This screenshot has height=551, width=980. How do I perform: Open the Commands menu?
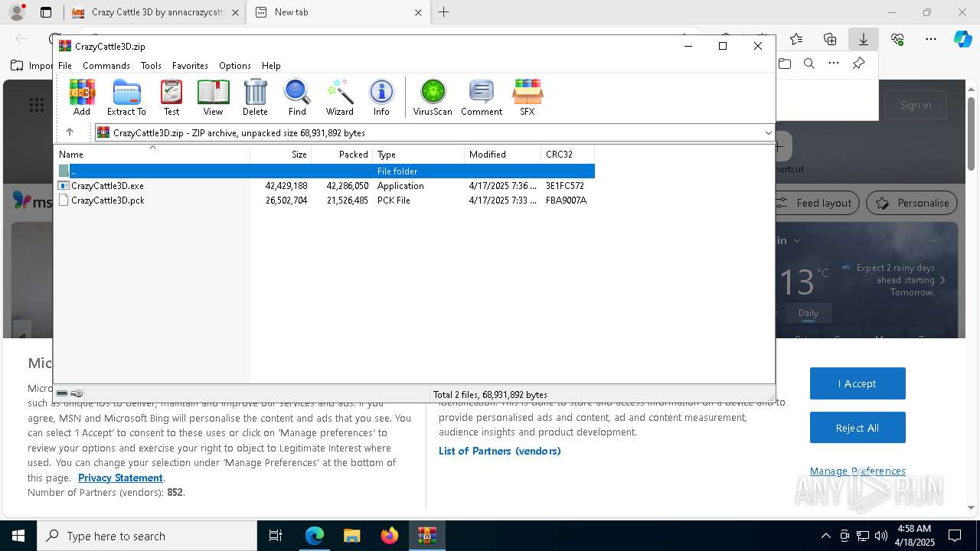(x=106, y=66)
